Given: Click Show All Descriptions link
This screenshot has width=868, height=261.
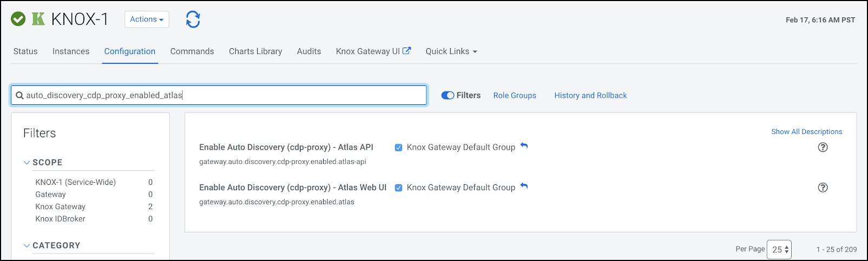Looking at the screenshot, I should pos(806,132).
